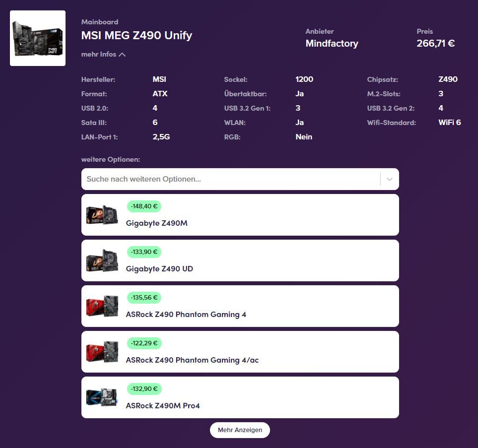Select the ASRock Z490M Pro4 option
Image resolution: width=478 pixels, height=448 pixels.
(x=240, y=397)
